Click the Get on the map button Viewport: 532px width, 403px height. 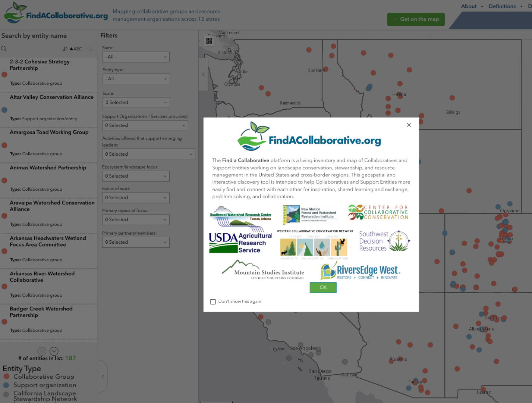tap(416, 19)
